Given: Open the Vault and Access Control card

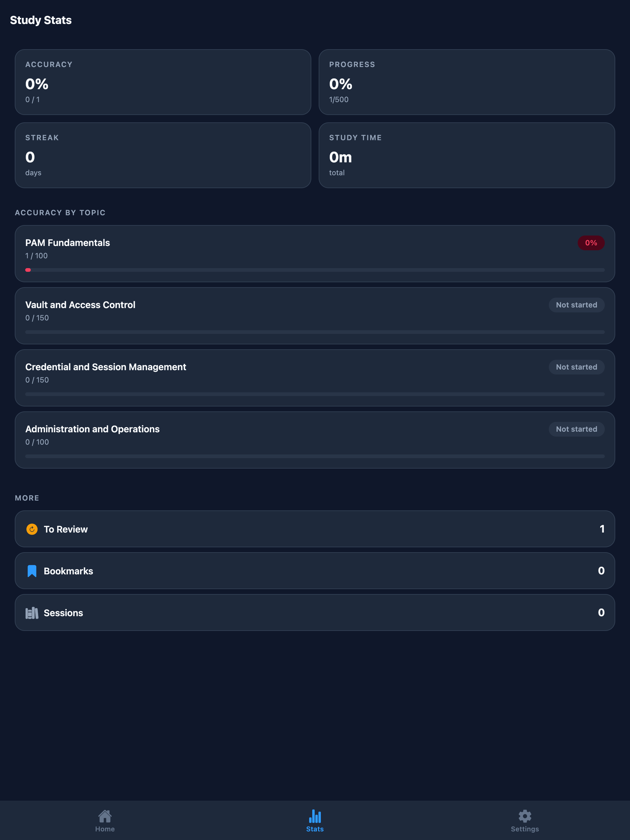Looking at the screenshot, I should pyautogui.click(x=315, y=315).
